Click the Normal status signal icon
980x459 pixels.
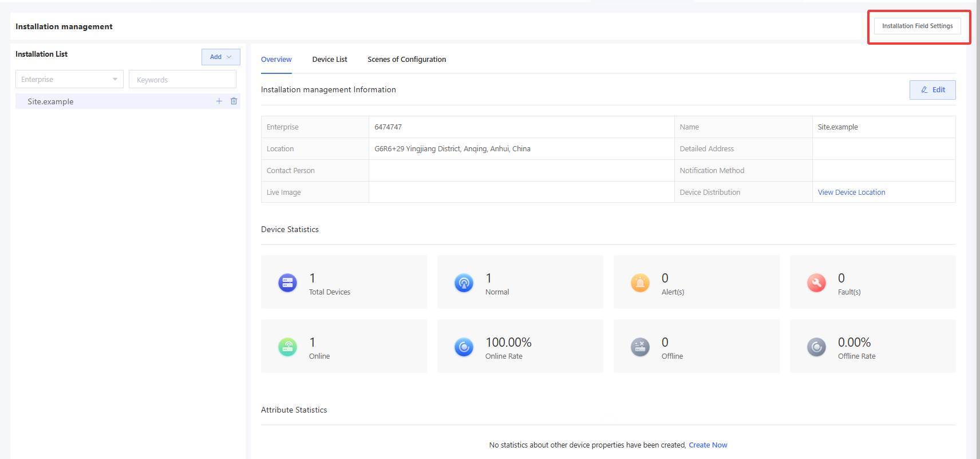coord(464,283)
